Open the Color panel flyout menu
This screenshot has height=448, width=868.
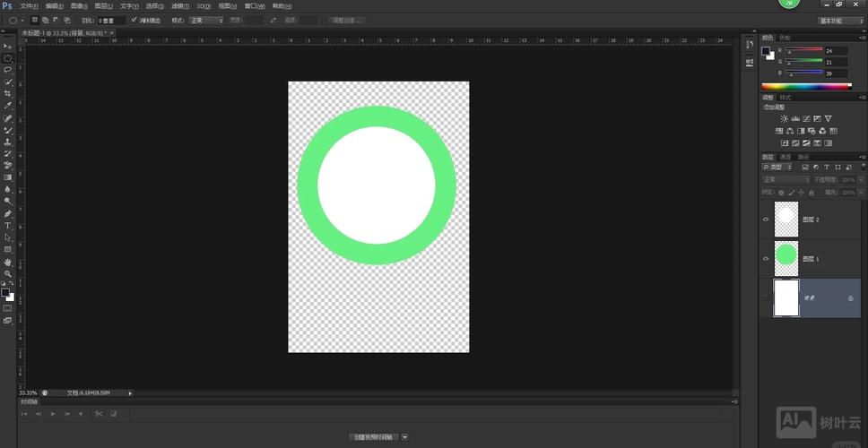pyautogui.click(x=863, y=37)
